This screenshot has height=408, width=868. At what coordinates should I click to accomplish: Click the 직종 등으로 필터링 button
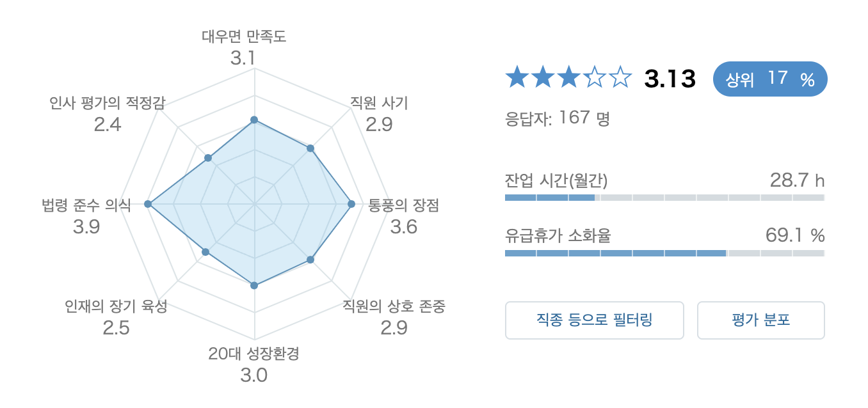594,320
